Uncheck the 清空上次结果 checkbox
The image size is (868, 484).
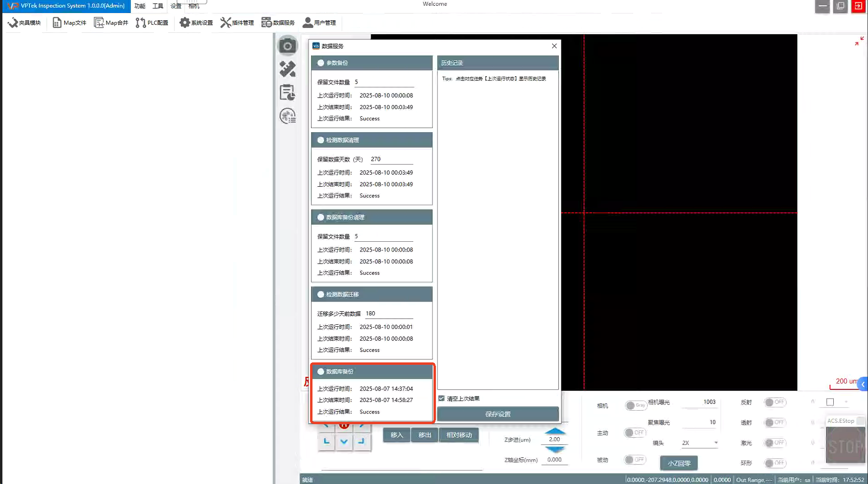click(441, 399)
